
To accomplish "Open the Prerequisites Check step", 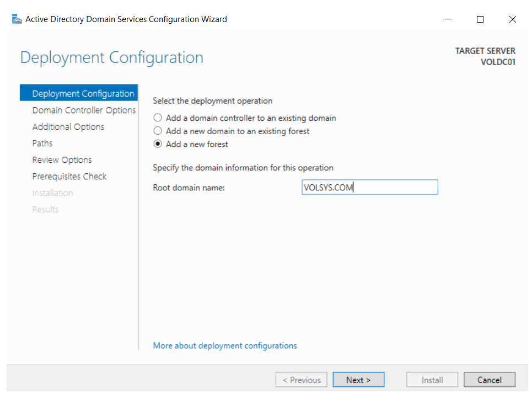I will (69, 177).
